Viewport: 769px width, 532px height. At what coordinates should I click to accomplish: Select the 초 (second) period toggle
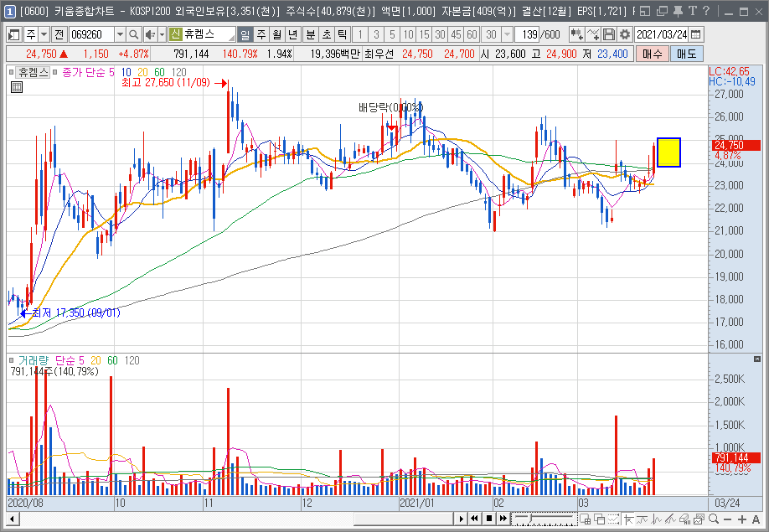click(x=326, y=34)
